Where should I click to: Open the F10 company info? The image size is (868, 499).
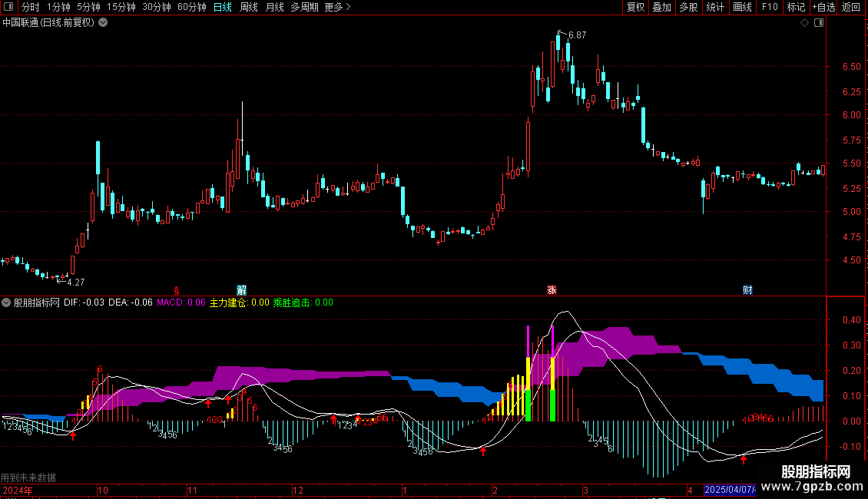770,7
